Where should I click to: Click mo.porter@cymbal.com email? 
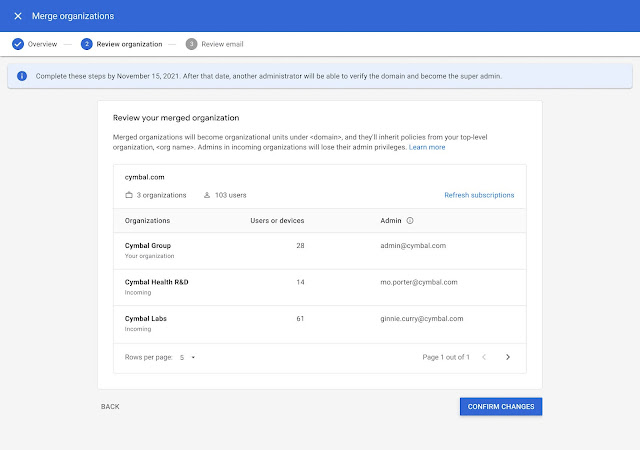[x=419, y=282]
